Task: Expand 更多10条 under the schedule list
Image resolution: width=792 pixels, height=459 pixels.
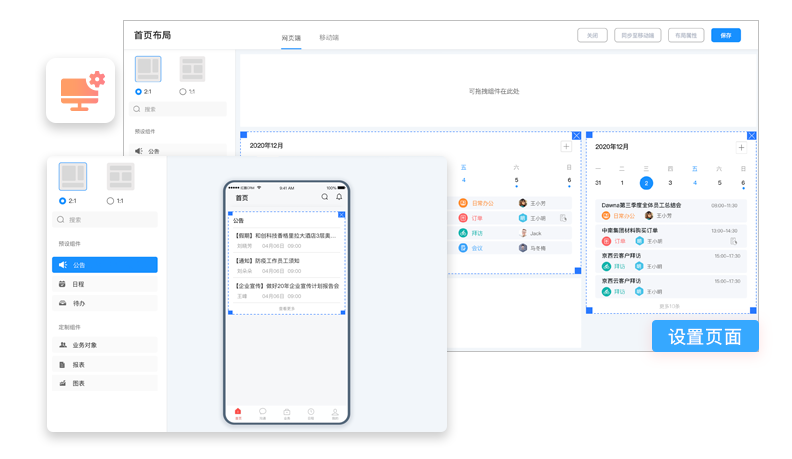Action: 670,306
